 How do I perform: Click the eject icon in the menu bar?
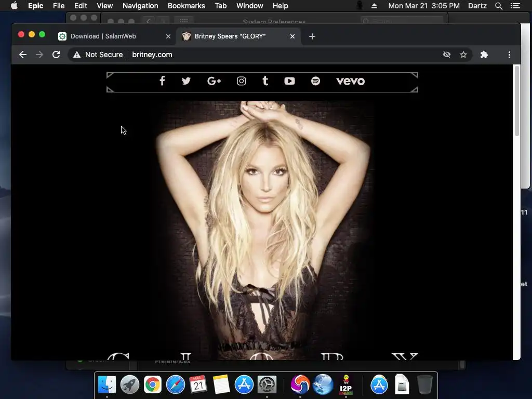[x=374, y=6]
